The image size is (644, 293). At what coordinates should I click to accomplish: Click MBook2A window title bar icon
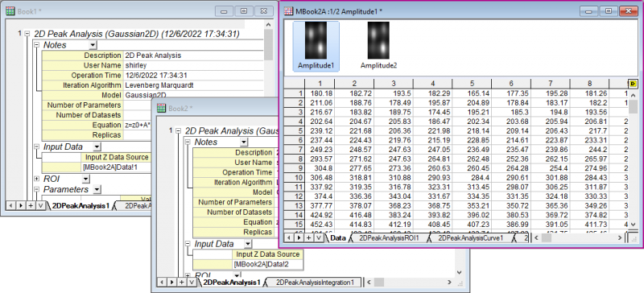click(289, 11)
